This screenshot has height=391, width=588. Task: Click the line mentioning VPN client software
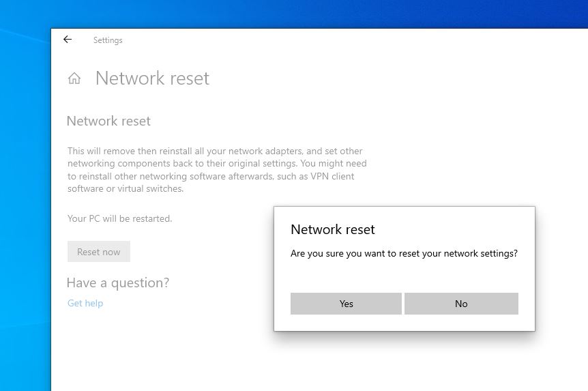pyautogui.click(x=211, y=176)
